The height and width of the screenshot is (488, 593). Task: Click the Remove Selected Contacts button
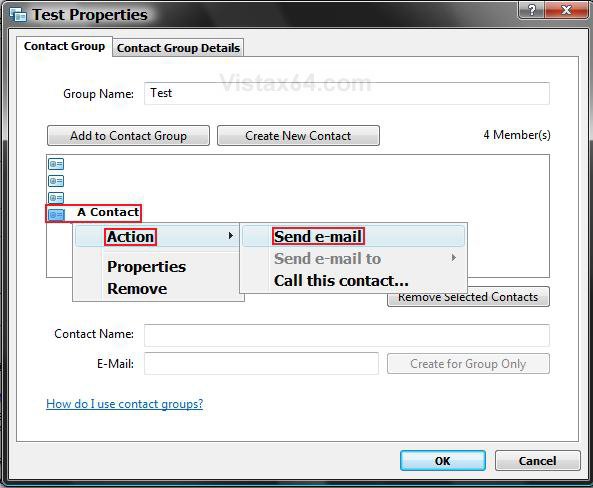coord(468,297)
